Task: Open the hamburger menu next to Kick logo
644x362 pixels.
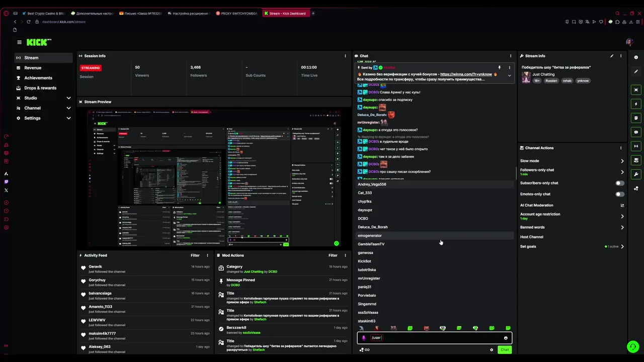Action: [x=19, y=42]
